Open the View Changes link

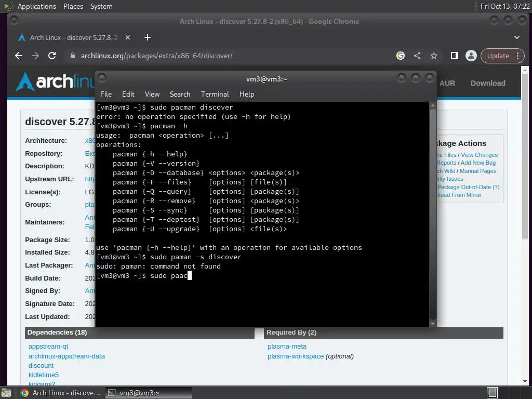coord(479,155)
